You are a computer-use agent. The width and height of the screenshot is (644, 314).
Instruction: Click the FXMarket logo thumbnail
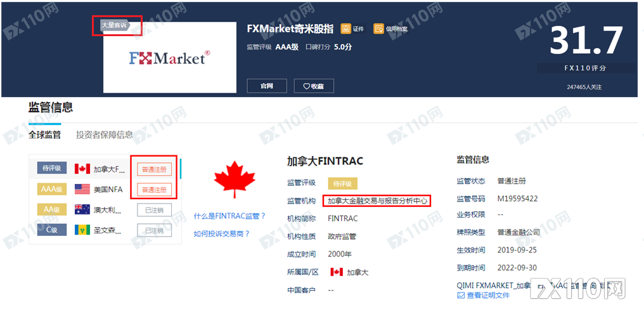(x=170, y=57)
